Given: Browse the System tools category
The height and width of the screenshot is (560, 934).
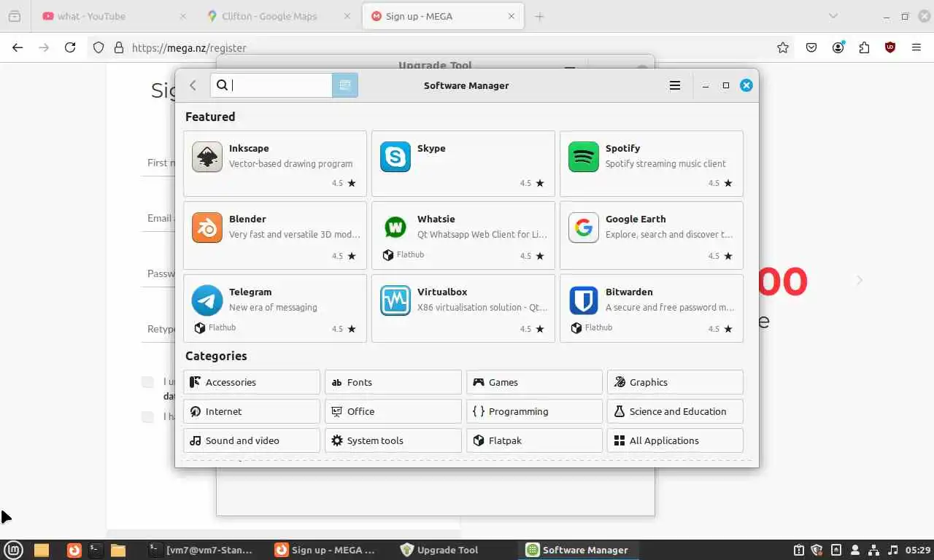Looking at the screenshot, I should pos(393,440).
